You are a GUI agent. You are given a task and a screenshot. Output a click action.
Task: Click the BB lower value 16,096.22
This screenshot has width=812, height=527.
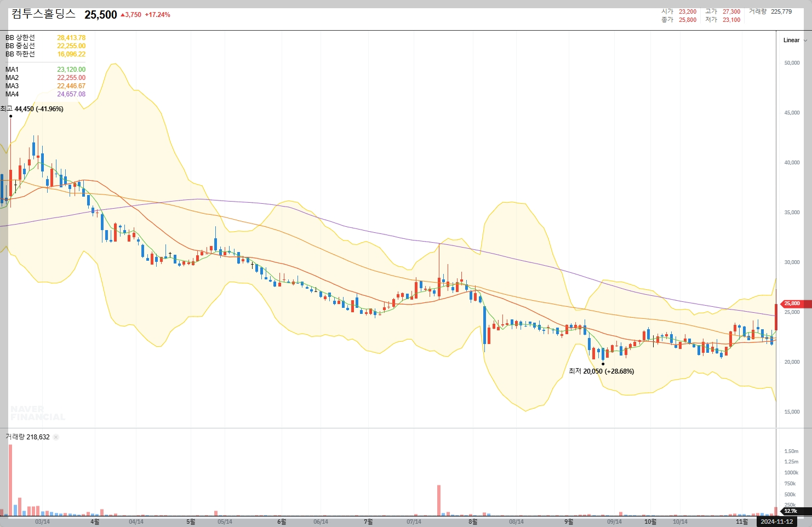coord(71,54)
